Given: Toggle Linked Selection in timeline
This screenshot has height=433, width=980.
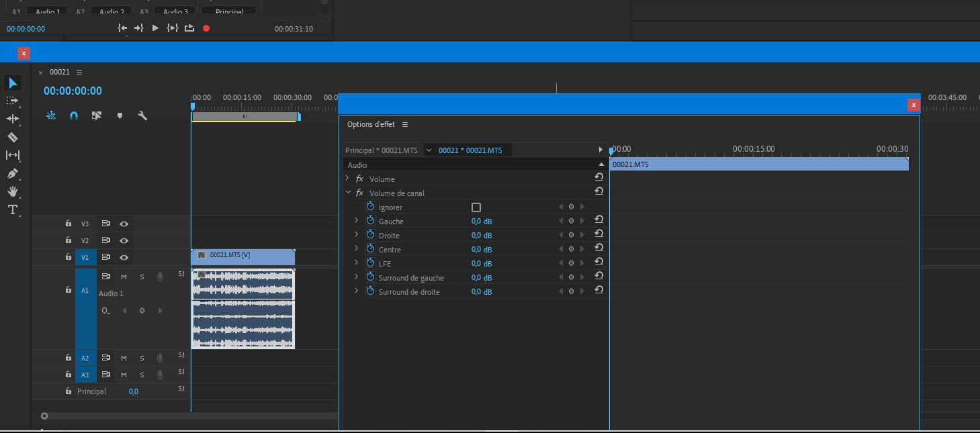Looking at the screenshot, I should coord(97,115).
